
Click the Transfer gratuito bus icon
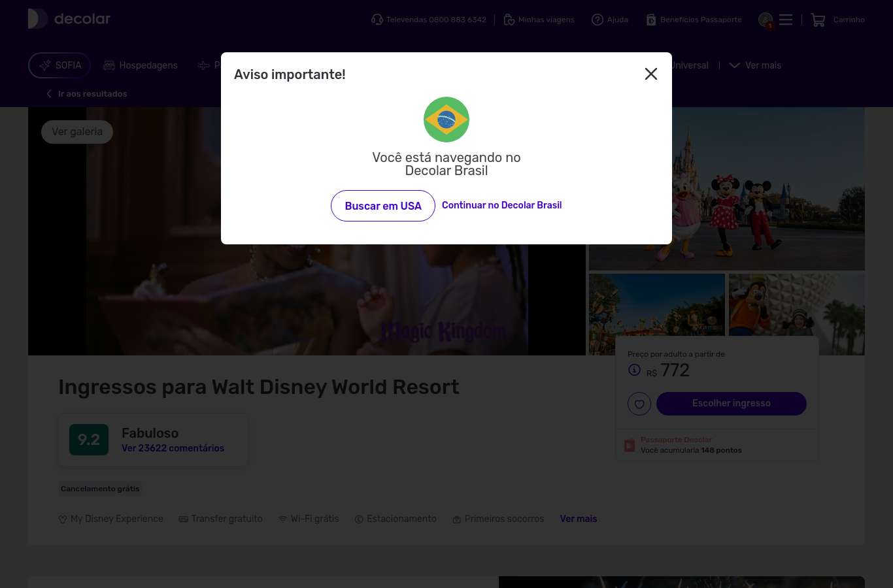[x=184, y=519]
